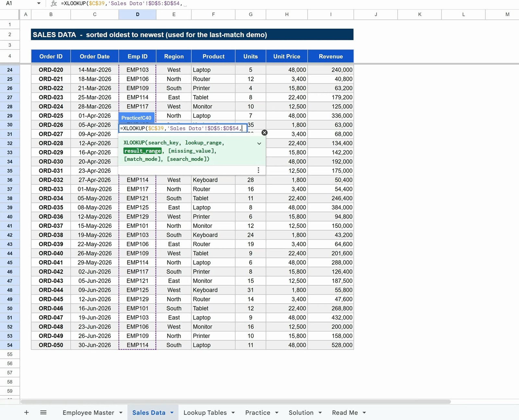The width and height of the screenshot is (519, 420).
Task: Open Sales Data tab dropdown arrow
Action: (172, 413)
